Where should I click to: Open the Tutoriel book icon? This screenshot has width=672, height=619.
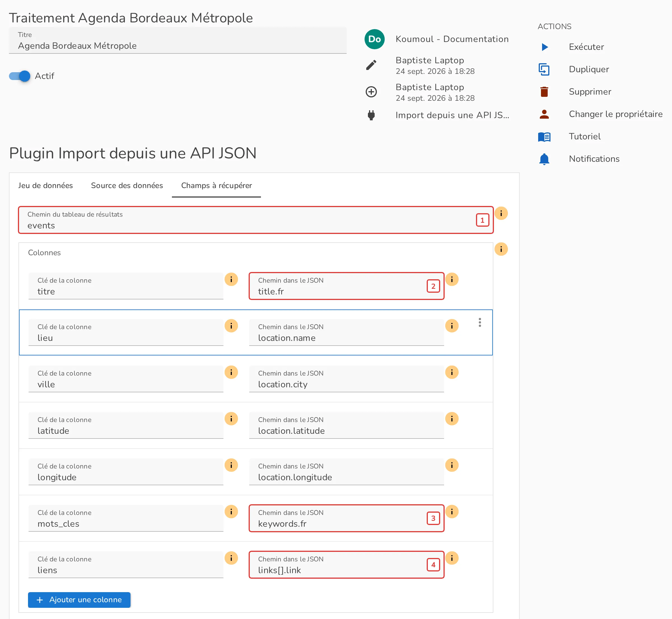(544, 137)
